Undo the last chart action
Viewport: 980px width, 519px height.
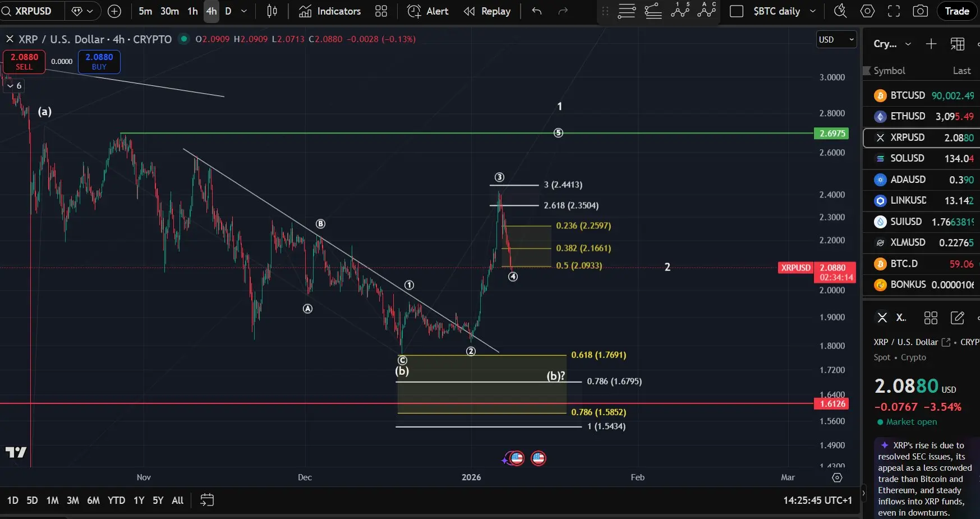coord(537,11)
